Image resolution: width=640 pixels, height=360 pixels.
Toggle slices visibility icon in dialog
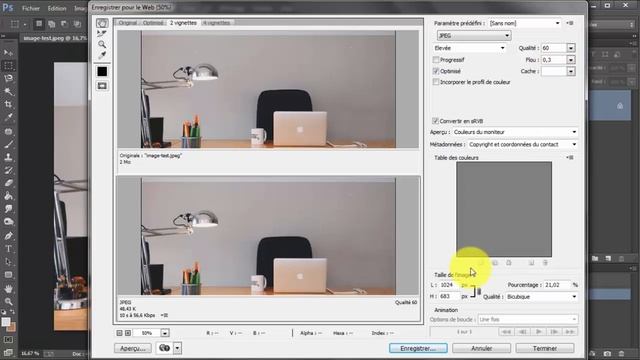click(102, 86)
